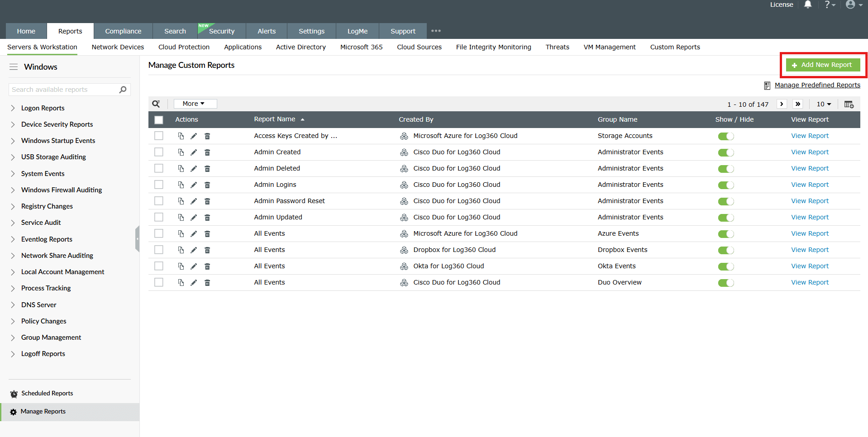Open the rows per page dropdown
The height and width of the screenshot is (437, 868).
pyautogui.click(x=824, y=104)
